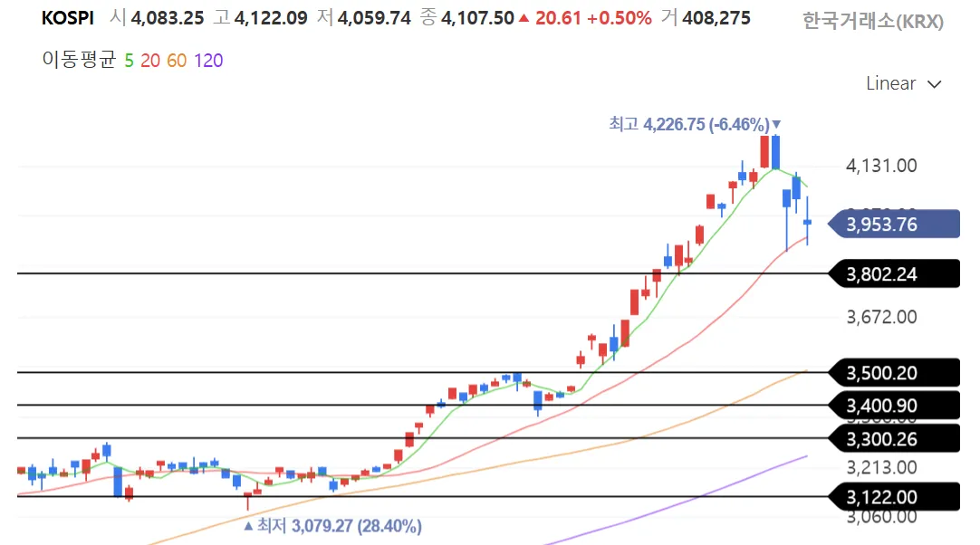Click the up arrow marker beside 최저

(248, 525)
